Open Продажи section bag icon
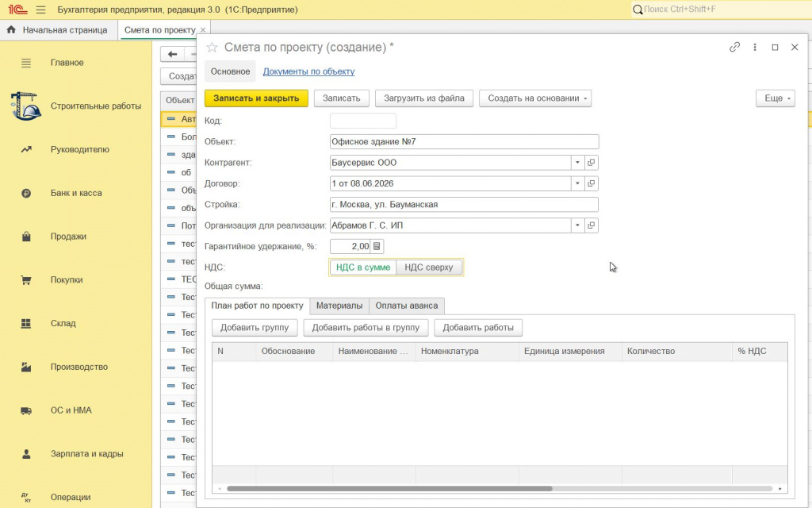 point(26,237)
